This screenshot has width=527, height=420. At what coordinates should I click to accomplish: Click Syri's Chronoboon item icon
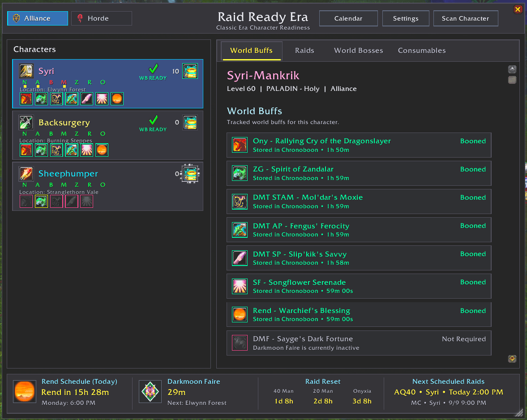pos(190,71)
